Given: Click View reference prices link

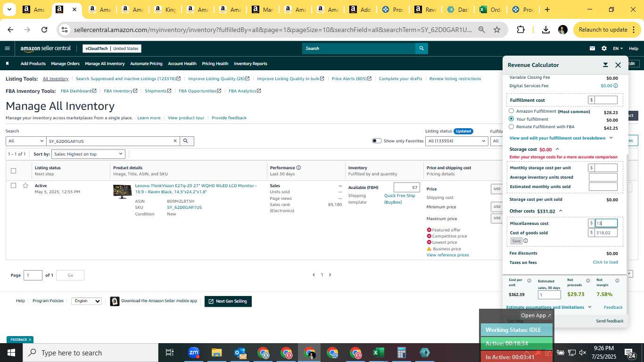Looking at the screenshot, I should point(447,255).
